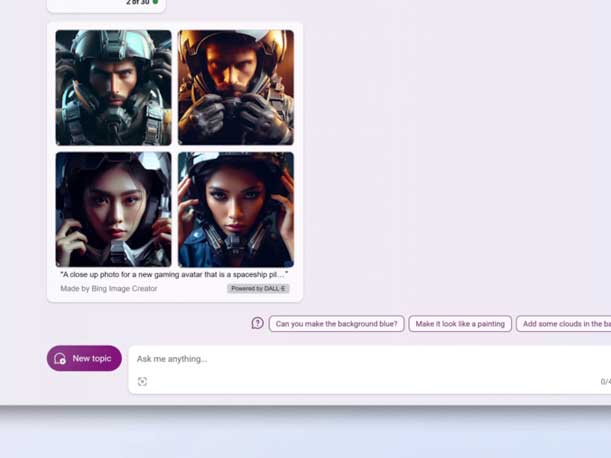Select "Can you make the background blue?" suggestion
Viewport: 611px width, 458px height.
point(336,324)
